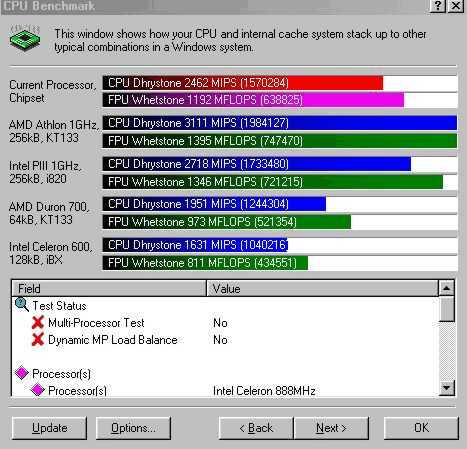Click the CPU Dhrystone 2718 MIPS bar
The image size is (467, 449).
click(257, 164)
